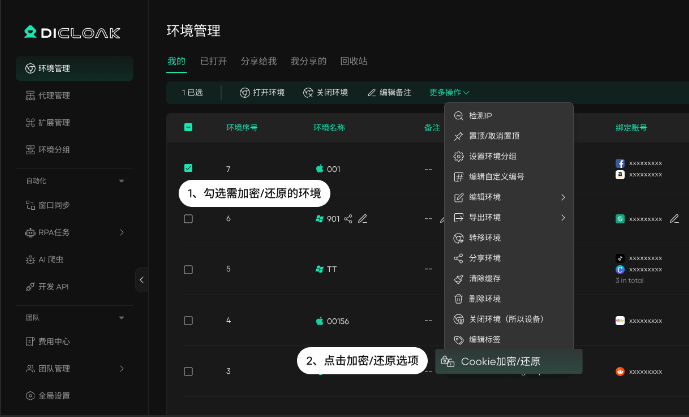Click the share icon next to 901
The image size is (689, 417).
click(348, 218)
